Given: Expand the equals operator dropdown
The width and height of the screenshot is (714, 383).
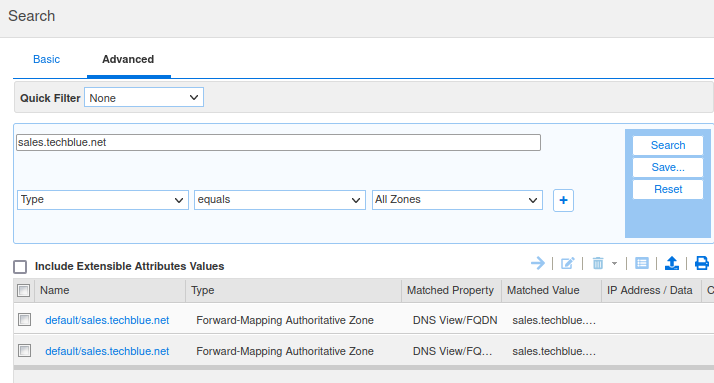Looking at the screenshot, I should click(x=280, y=200).
